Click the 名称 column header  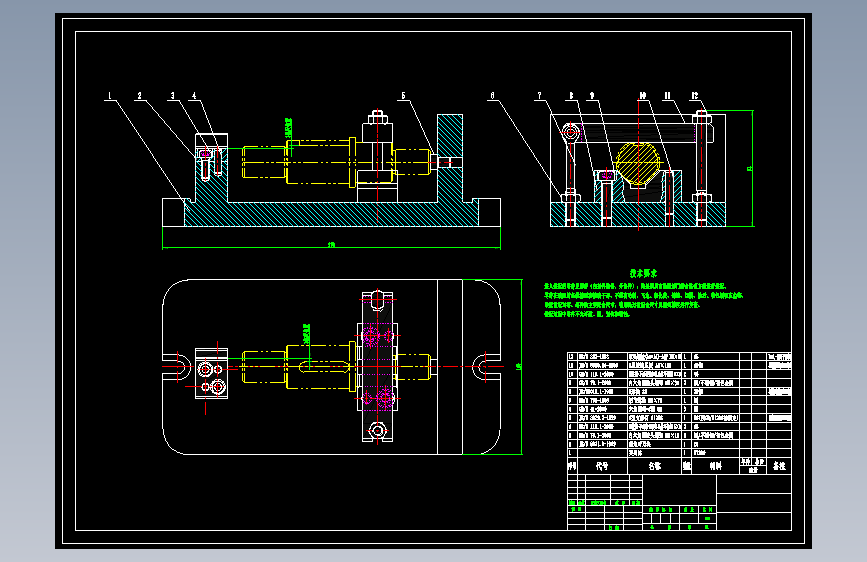655,466
